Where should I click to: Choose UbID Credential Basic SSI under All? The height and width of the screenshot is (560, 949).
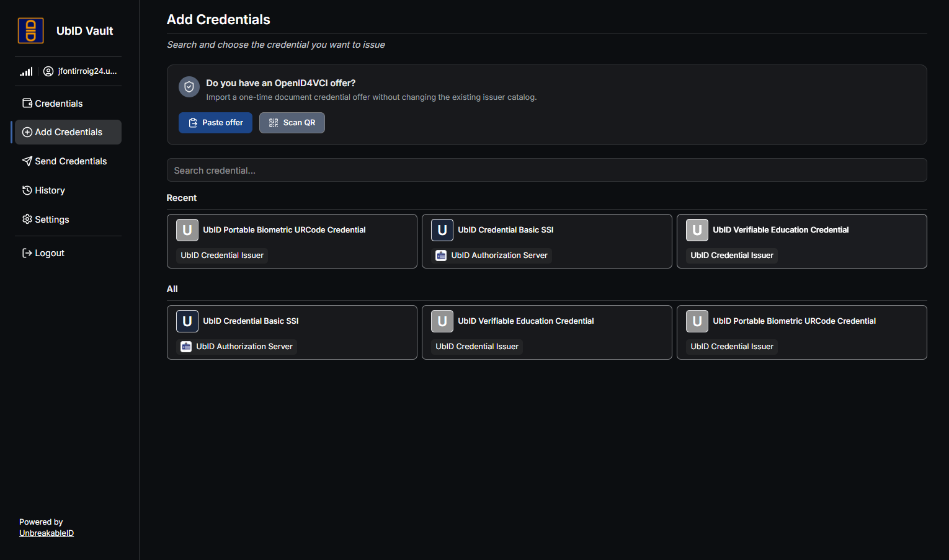292,332
